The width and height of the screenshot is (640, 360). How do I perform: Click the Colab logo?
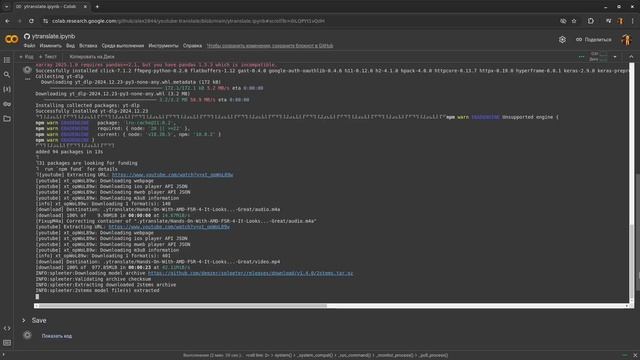11,40
